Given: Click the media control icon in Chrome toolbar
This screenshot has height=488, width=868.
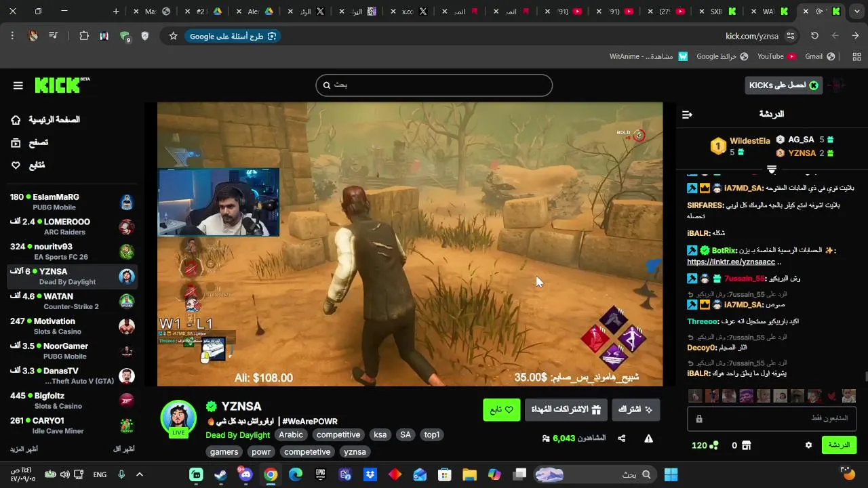Looking at the screenshot, I should (53, 36).
